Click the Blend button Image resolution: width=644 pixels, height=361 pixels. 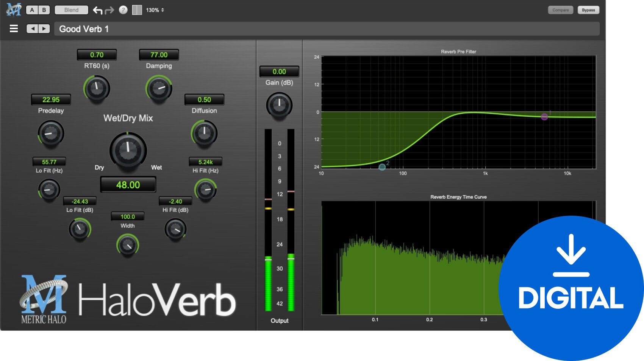pos(71,10)
